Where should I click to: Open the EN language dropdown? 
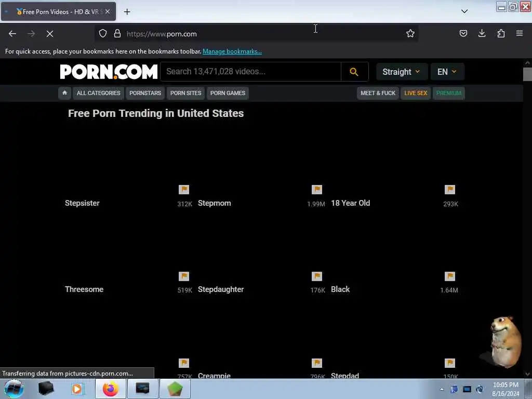point(447,72)
